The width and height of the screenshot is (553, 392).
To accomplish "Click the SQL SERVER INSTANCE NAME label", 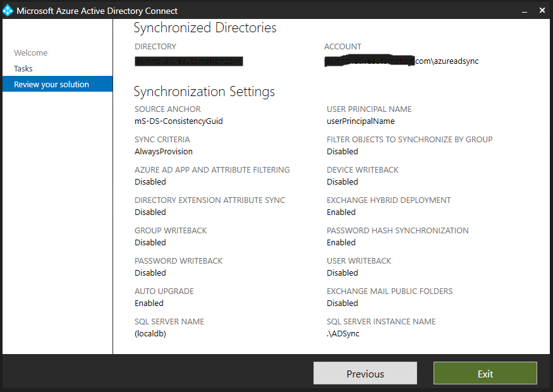I will (x=381, y=321).
